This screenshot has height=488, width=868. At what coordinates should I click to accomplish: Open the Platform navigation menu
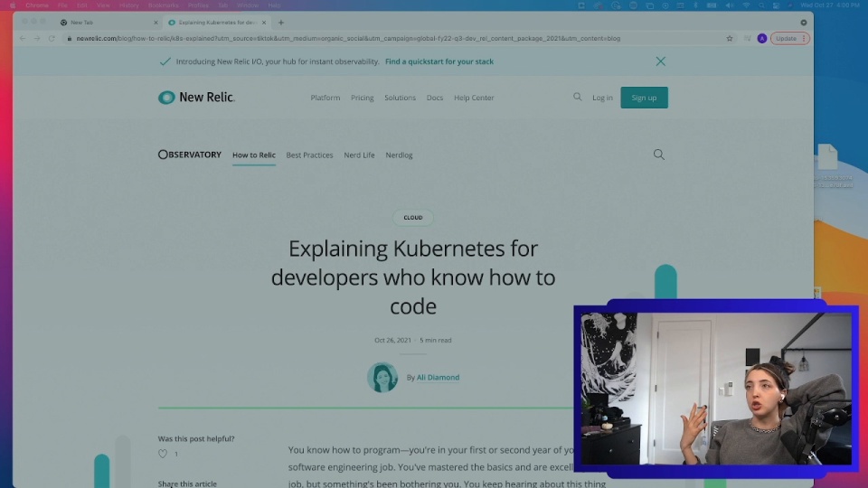[x=325, y=98]
